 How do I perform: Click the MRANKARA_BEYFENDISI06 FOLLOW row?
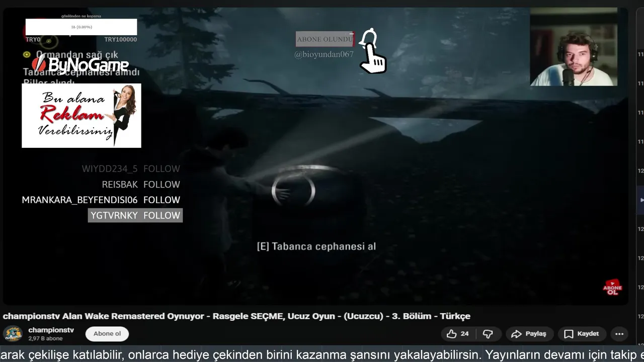101,200
